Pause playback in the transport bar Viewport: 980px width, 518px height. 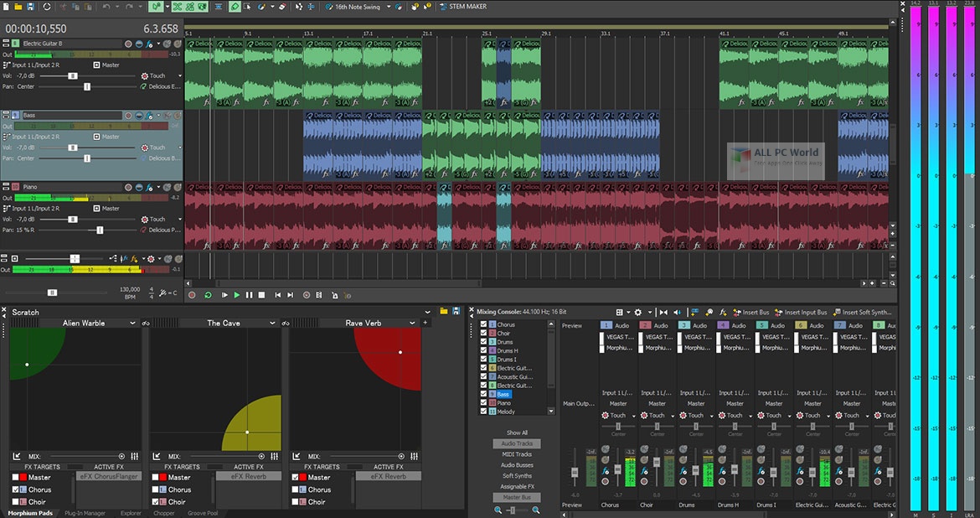(x=250, y=295)
